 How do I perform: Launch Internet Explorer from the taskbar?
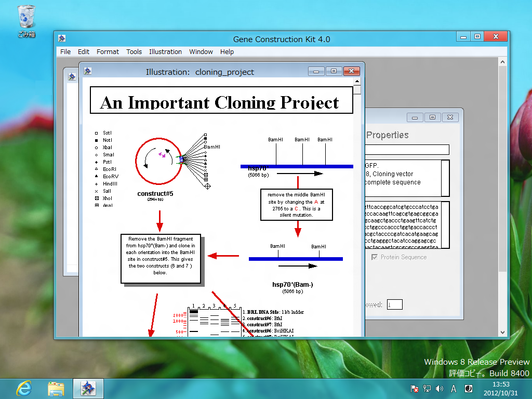point(24,388)
